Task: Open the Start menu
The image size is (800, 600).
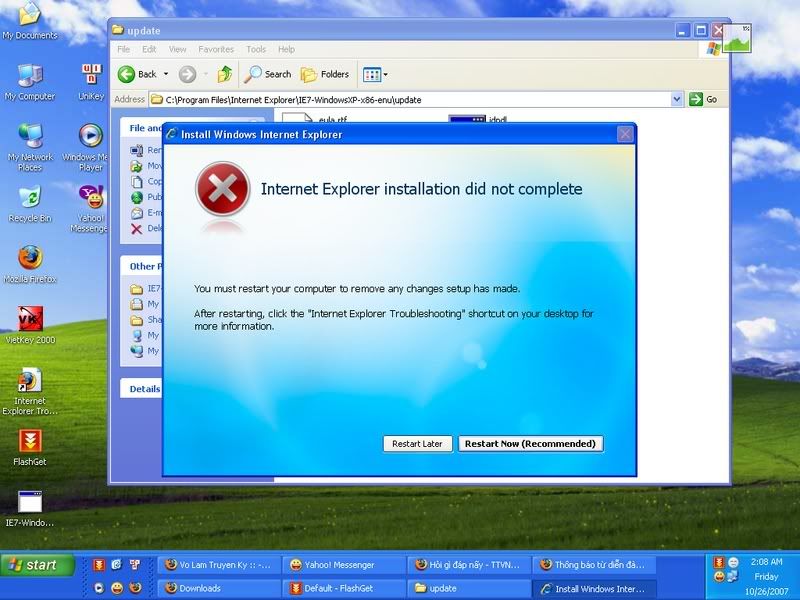Action: coord(37,565)
